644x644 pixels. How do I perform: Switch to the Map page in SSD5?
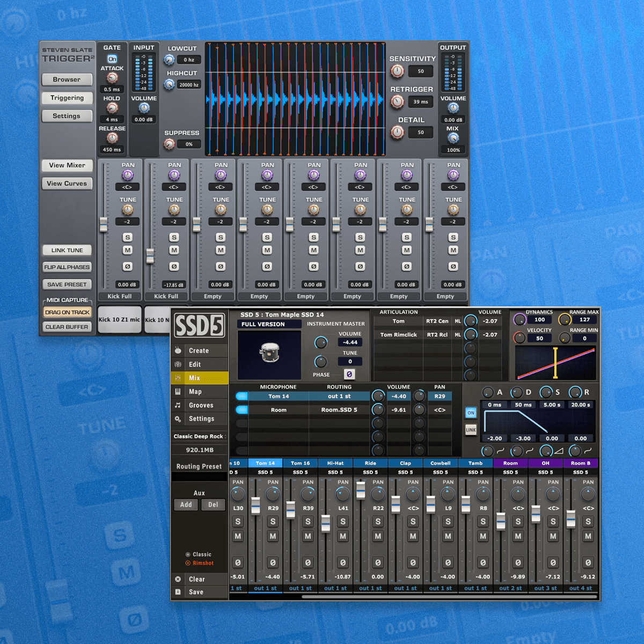pos(200,392)
